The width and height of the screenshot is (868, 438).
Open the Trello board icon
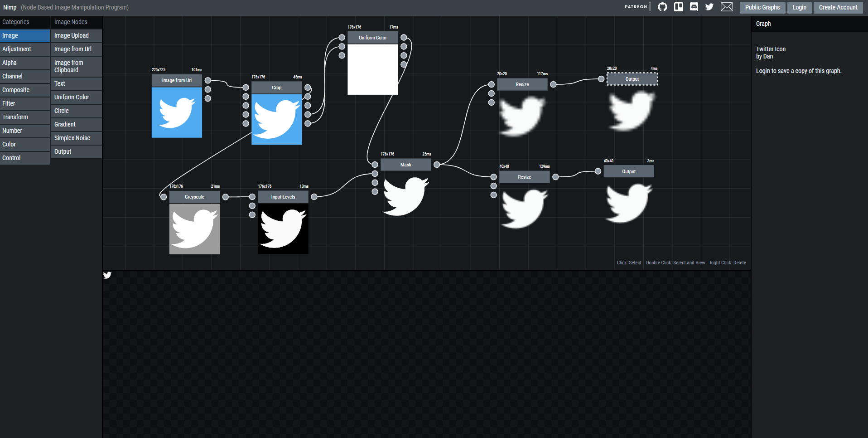[679, 7]
